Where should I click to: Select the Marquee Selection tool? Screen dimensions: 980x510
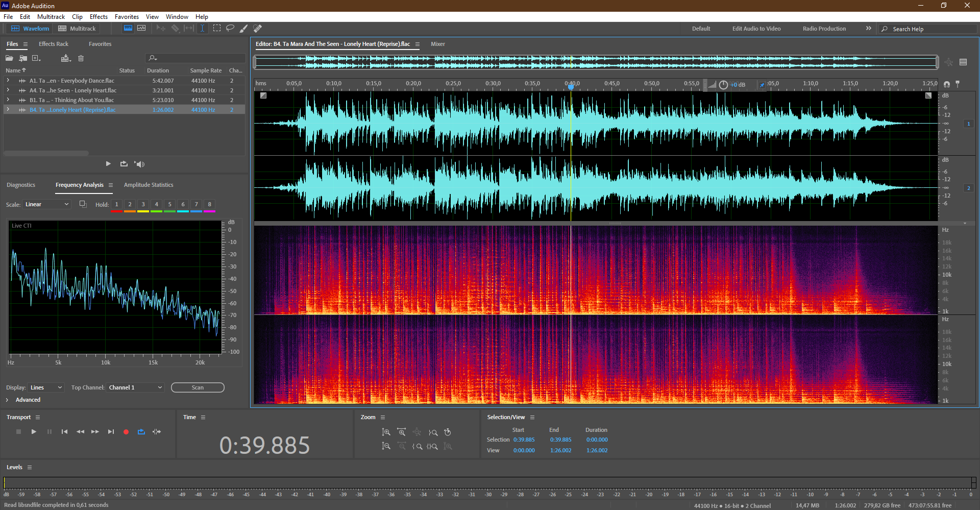(x=217, y=29)
